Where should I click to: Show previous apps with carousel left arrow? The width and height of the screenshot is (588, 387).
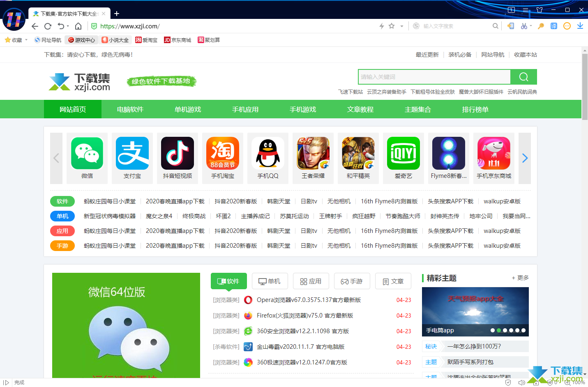click(x=56, y=158)
